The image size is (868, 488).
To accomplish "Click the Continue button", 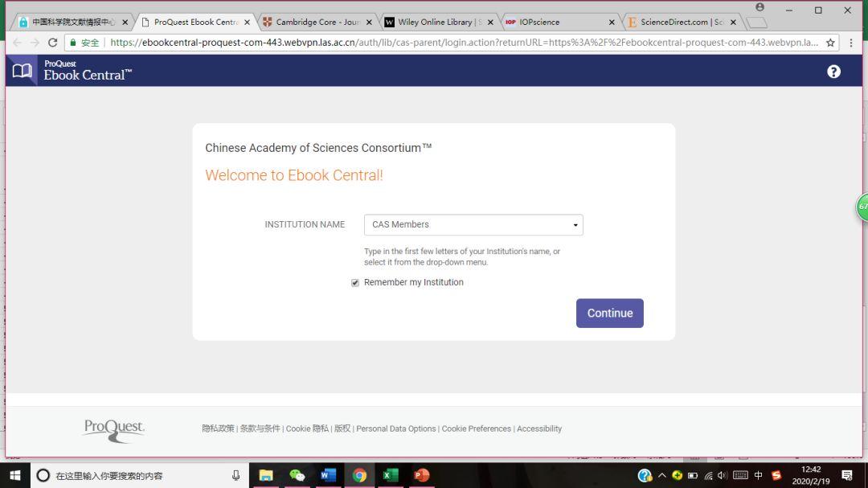I will pos(609,313).
